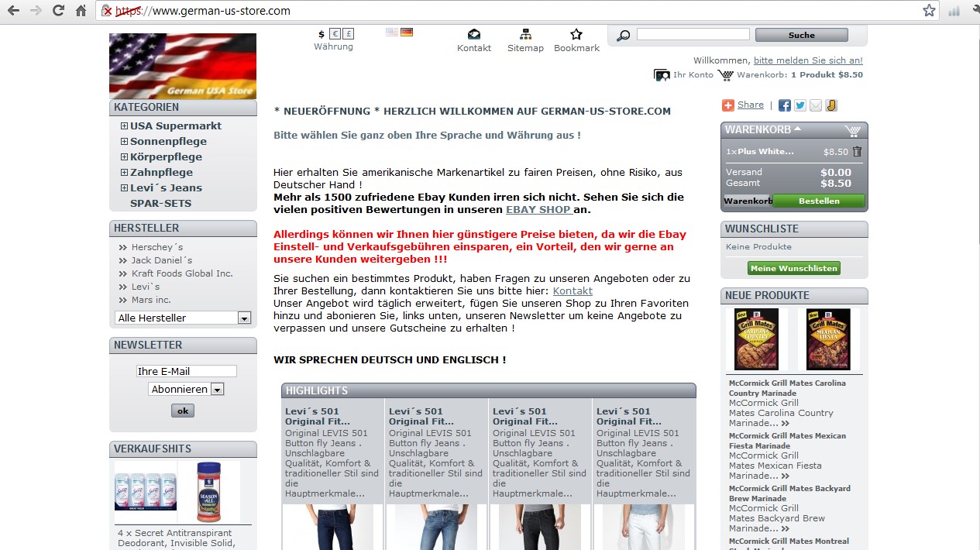
Task: Open Jack Daniel's manufacturer link
Action: coord(162,260)
